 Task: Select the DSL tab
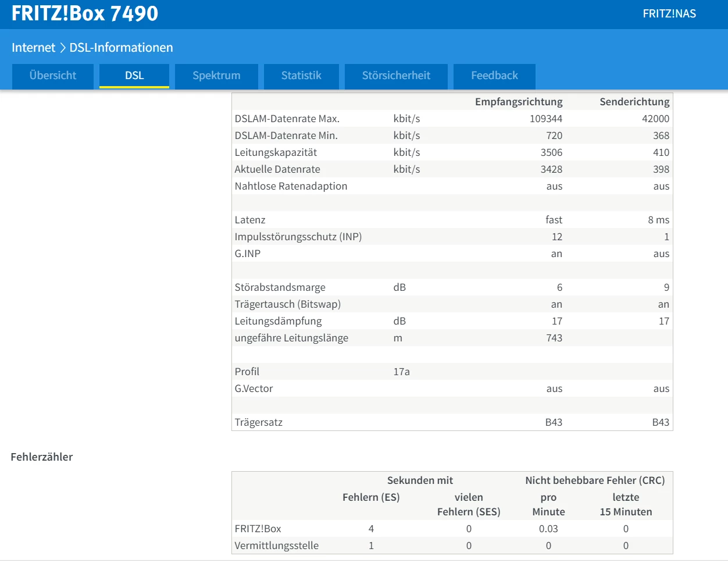point(134,76)
